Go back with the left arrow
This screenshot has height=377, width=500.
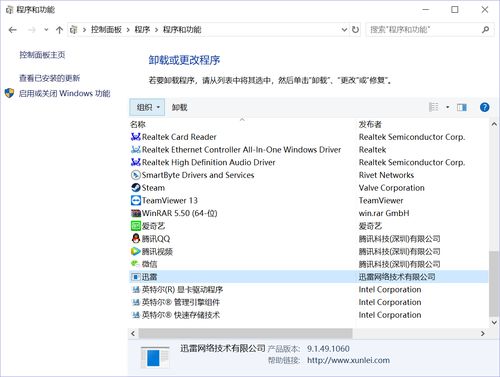pos(13,30)
